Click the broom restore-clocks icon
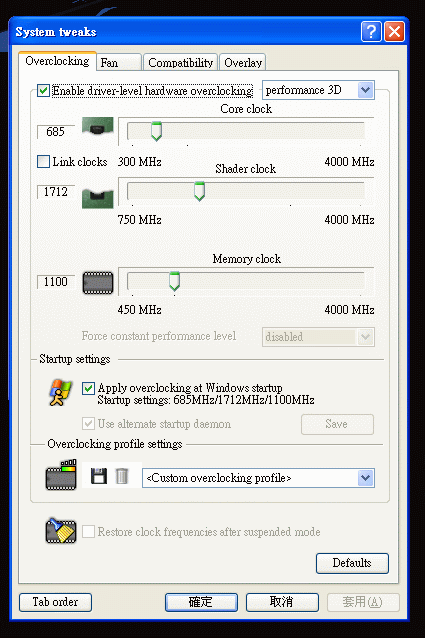The image size is (425, 638). 61,531
